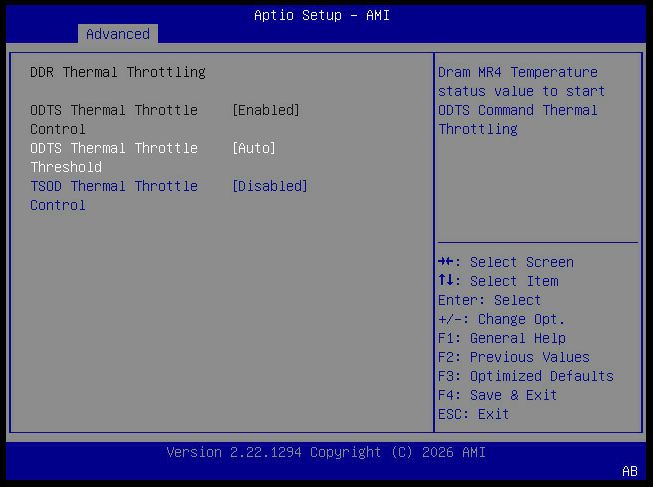Viewport: 653px width, 487px height.
Task: Click the F4: Save & Exit hint
Action: point(497,395)
